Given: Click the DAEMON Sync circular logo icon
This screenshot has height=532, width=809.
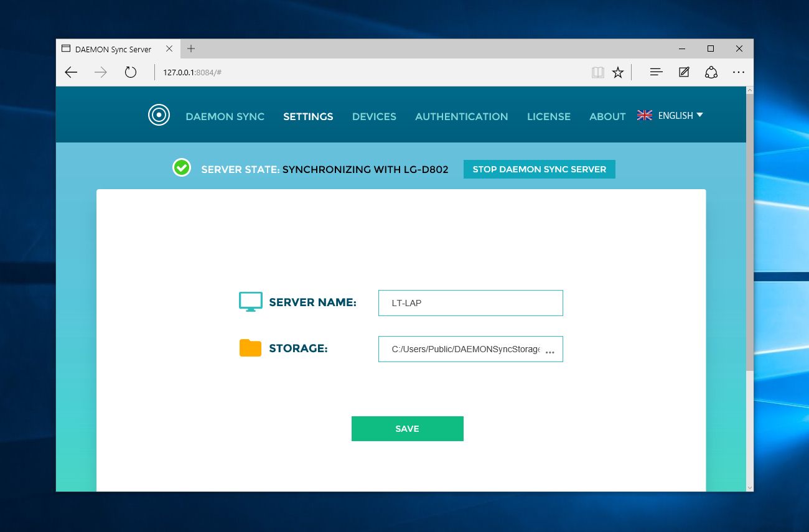Looking at the screenshot, I should (159, 115).
